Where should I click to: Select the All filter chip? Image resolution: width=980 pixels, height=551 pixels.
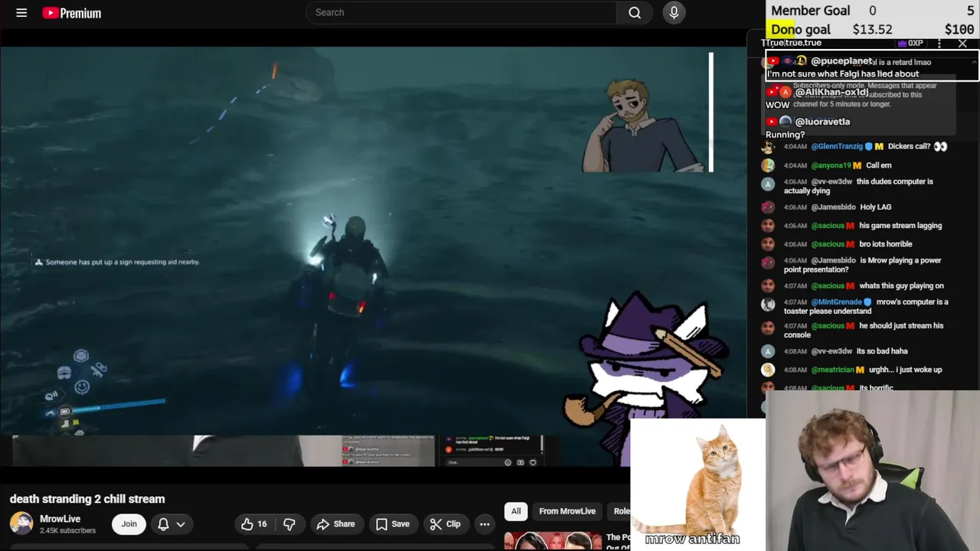pyautogui.click(x=516, y=511)
